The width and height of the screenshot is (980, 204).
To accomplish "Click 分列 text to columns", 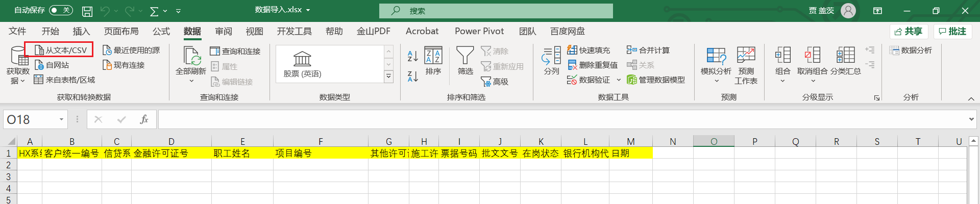I will click(x=551, y=61).
